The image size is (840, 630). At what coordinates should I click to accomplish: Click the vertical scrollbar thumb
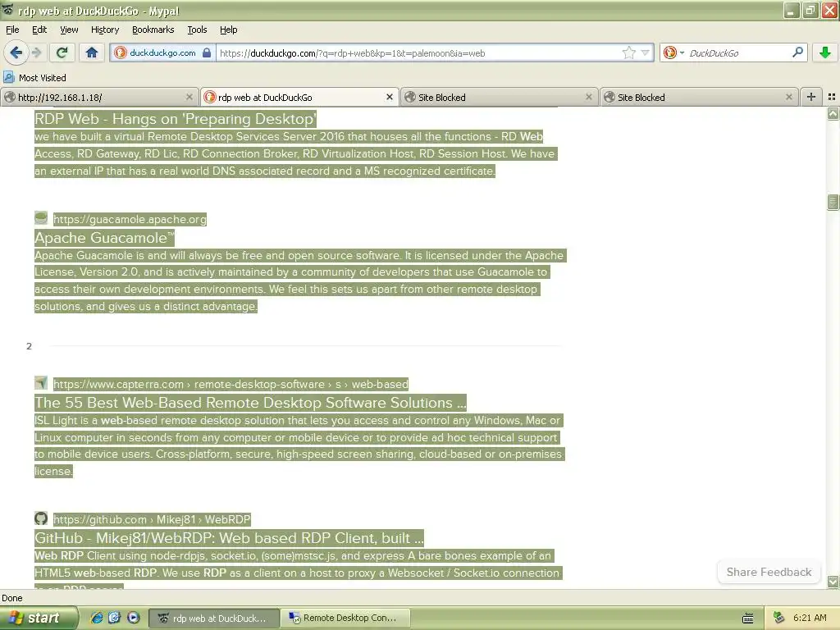[833, 202]
